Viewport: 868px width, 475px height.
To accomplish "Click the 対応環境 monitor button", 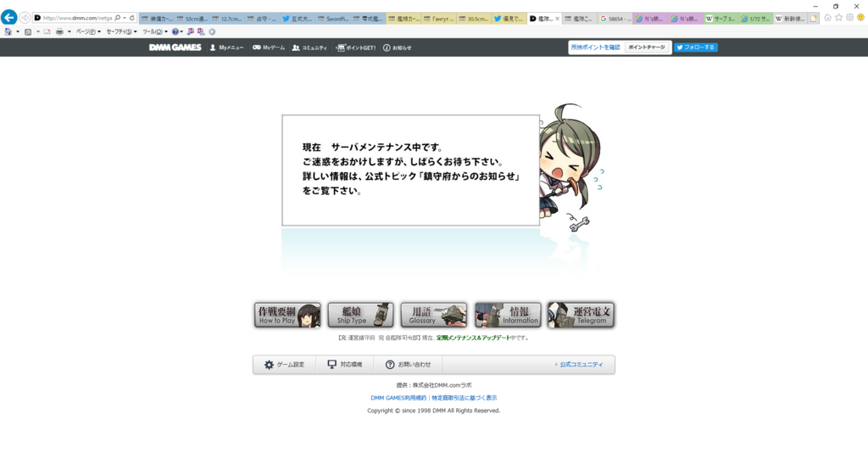I will pos(345,364).
